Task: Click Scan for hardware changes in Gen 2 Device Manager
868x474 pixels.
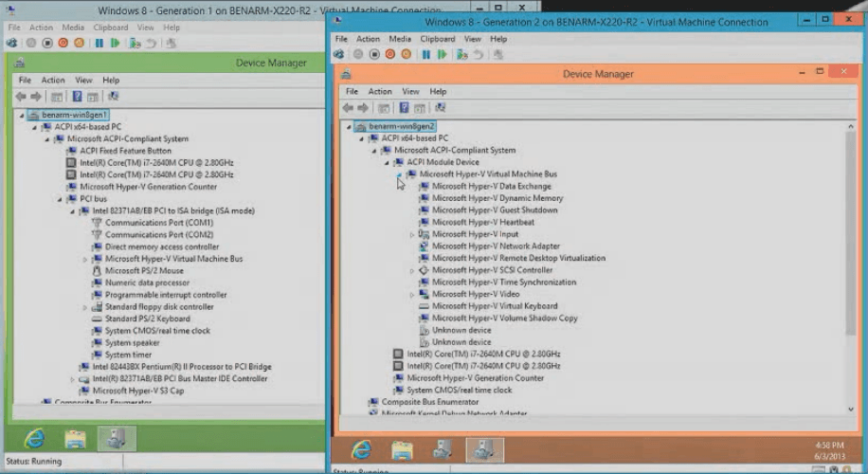Action: (440, 107)
